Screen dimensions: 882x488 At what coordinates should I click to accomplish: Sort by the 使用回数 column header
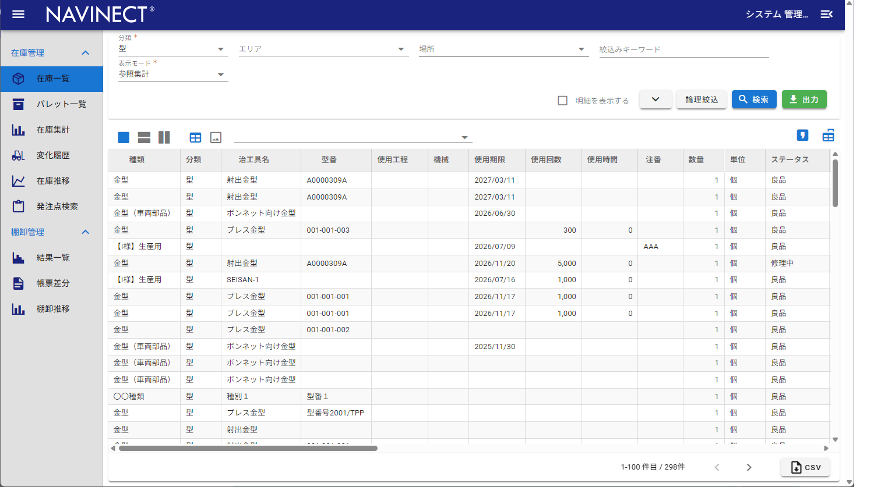(546, 160)
